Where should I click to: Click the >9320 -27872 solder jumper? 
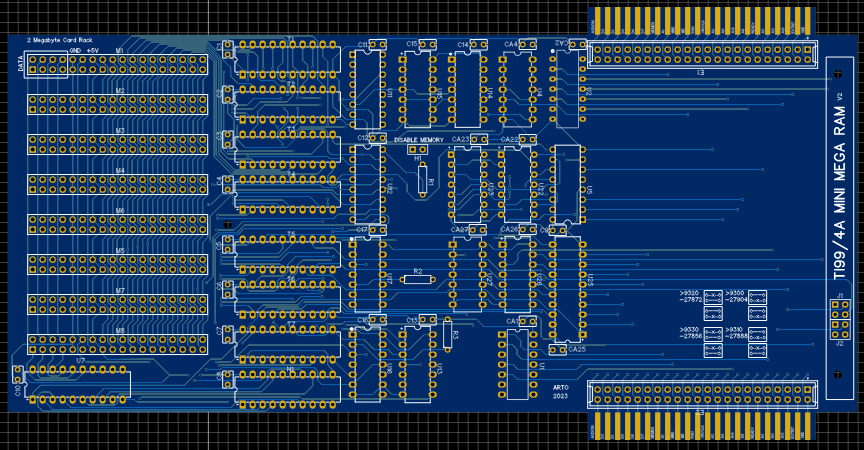tap(713, 297)
